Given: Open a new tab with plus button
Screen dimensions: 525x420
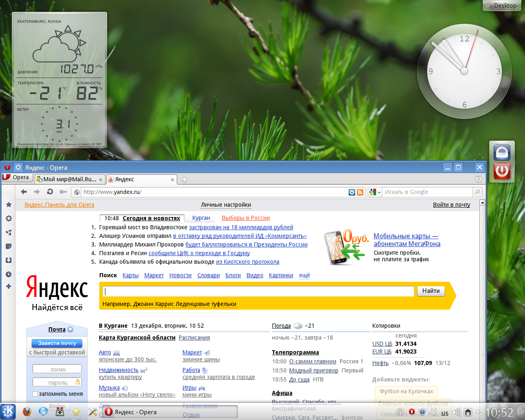Looking at the screenshot, I should (185, 180).
